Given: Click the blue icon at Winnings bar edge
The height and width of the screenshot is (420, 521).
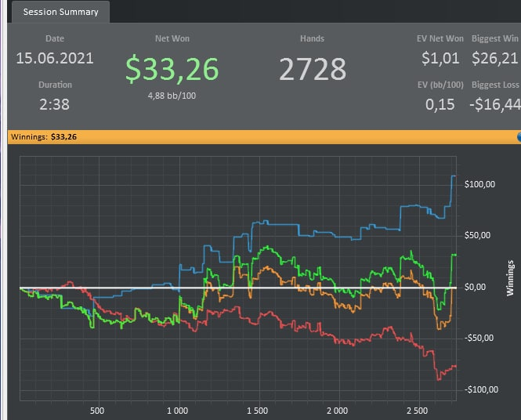Looking at the screenshot, I should point(519,137).
